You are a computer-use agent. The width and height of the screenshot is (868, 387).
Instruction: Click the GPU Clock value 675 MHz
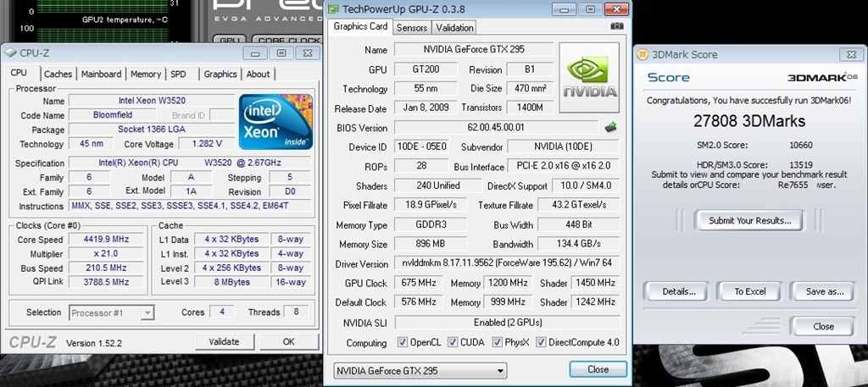pyautogui.click(x=418, y=283)
